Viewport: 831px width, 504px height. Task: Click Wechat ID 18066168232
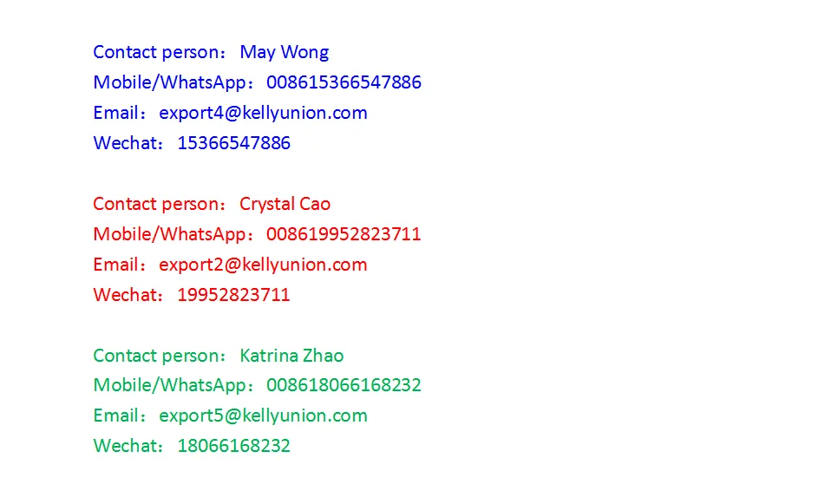pos(233,446)
